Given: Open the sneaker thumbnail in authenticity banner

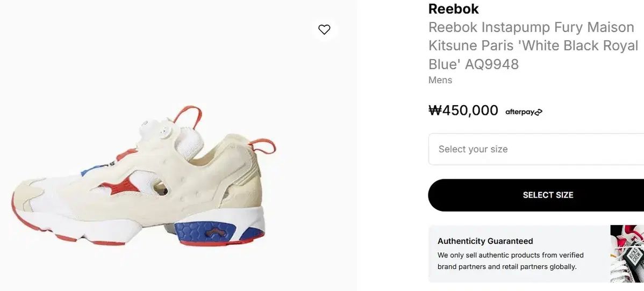Looking at the screenshot, I should (x=627, y=253).
